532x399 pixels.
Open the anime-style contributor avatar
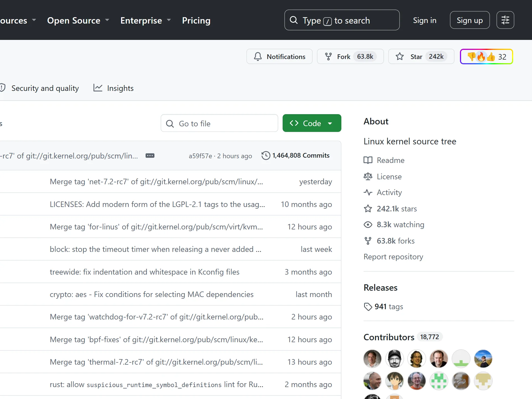[395, 381]
